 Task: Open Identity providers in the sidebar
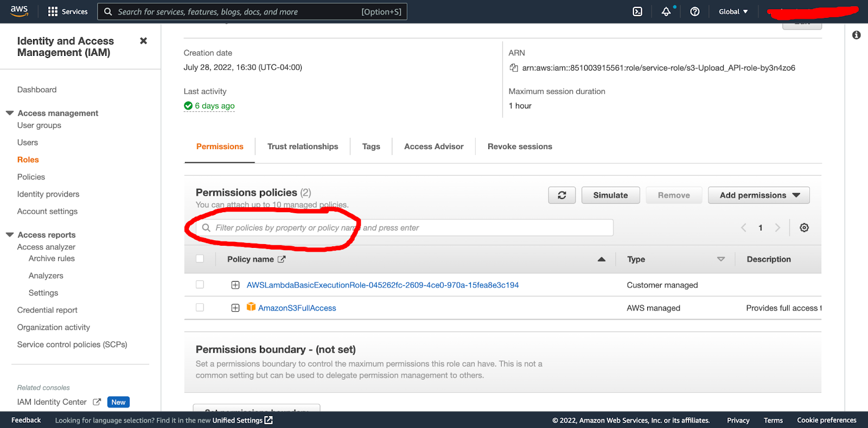48,194
